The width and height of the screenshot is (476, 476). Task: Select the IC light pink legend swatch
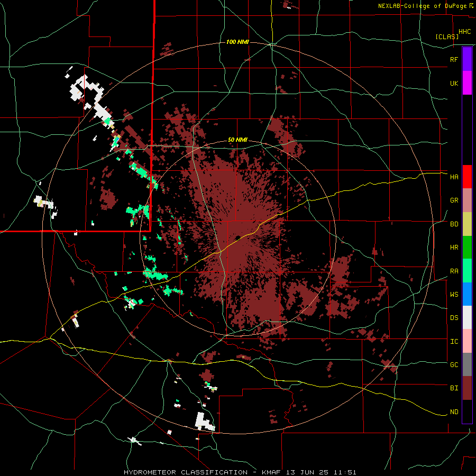point(467,341)
